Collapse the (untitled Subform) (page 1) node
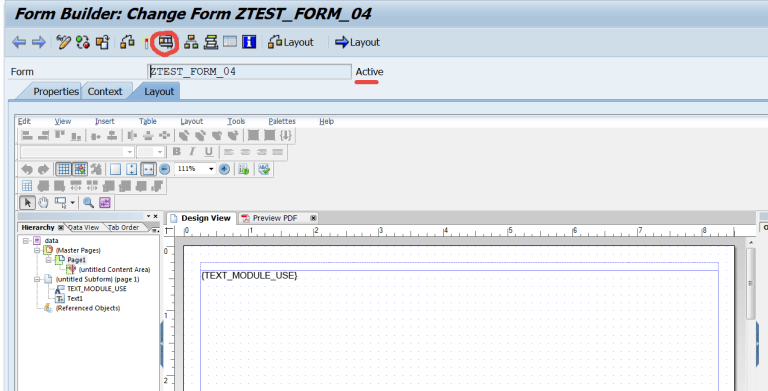This screenshot has width=768, height=391. coord(37,279)
